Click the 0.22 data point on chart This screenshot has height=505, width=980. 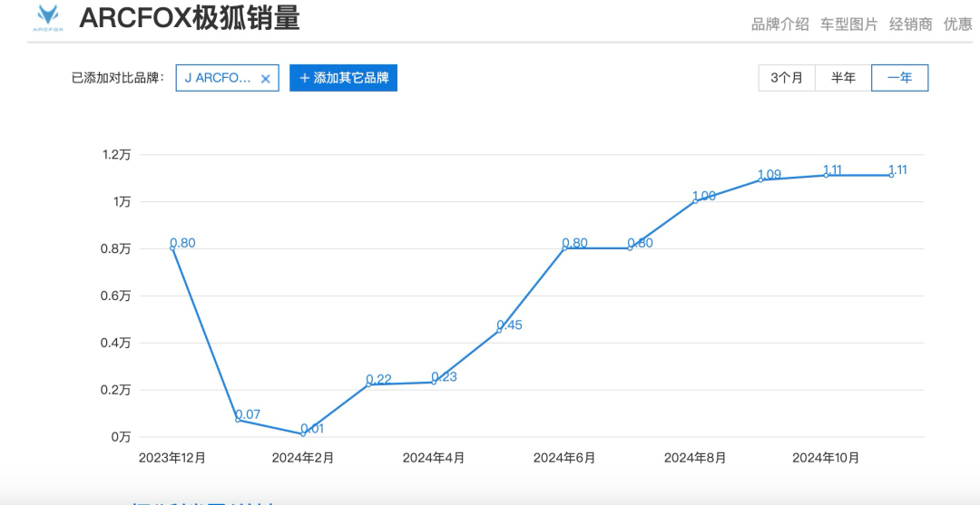pos(368,384)
